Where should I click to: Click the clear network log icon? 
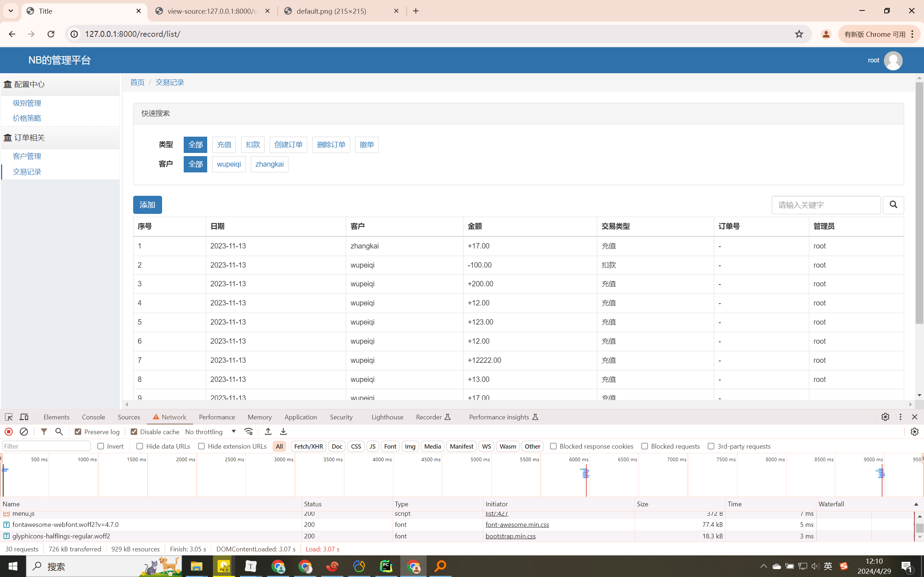click(23, 431)
